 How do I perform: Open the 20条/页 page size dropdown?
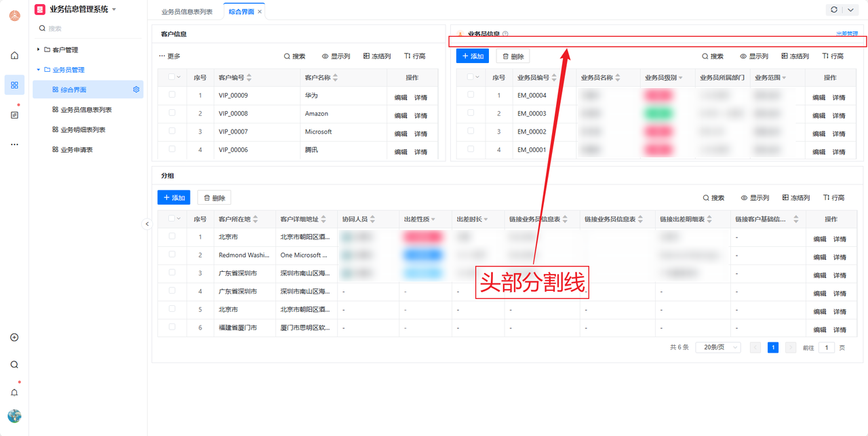click(717, 347)
